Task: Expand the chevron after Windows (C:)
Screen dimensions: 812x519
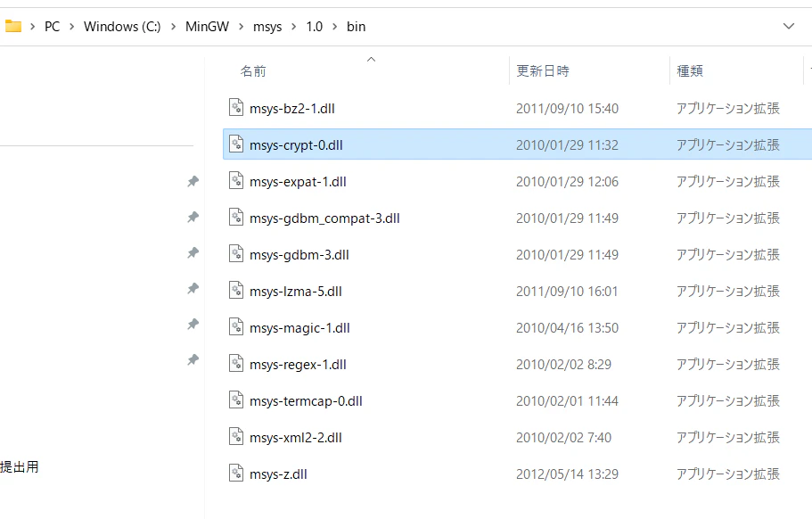Action: click(173, 27)
